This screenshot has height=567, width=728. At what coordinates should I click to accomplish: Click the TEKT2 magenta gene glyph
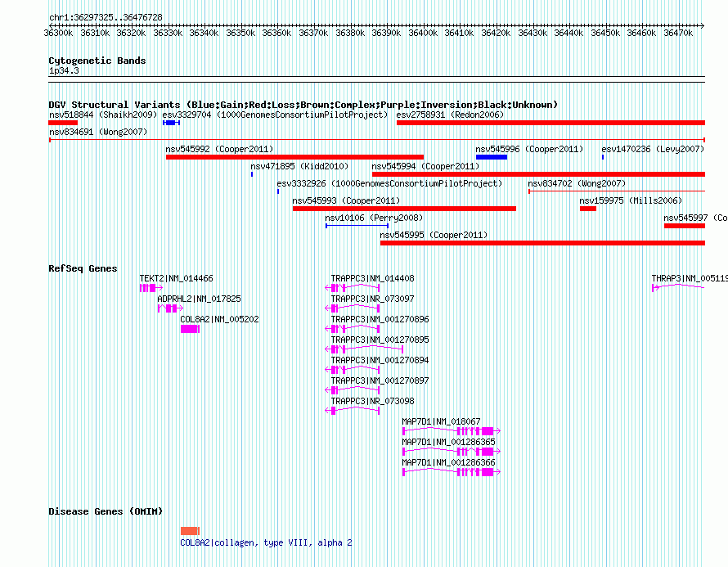(151, 288)
